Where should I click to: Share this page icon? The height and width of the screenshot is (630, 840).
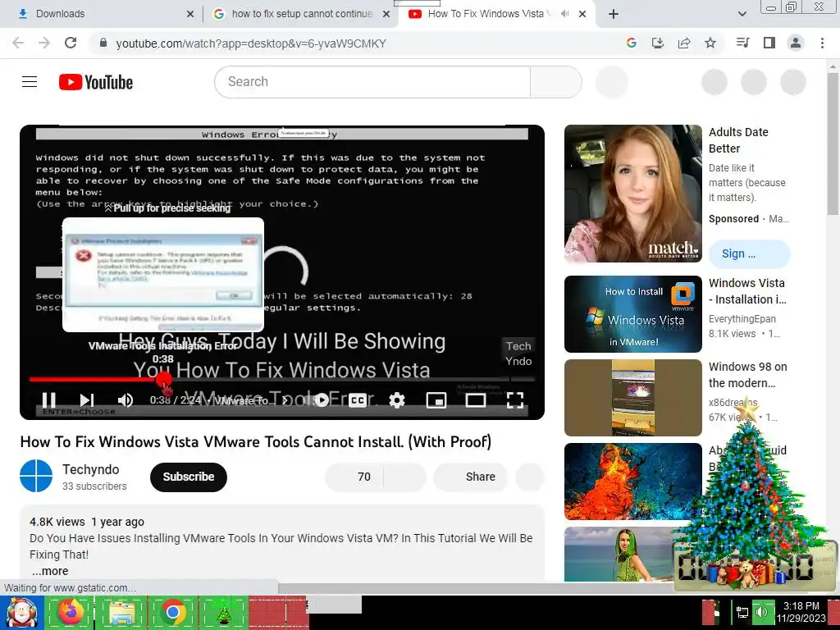tap(684, 43)
